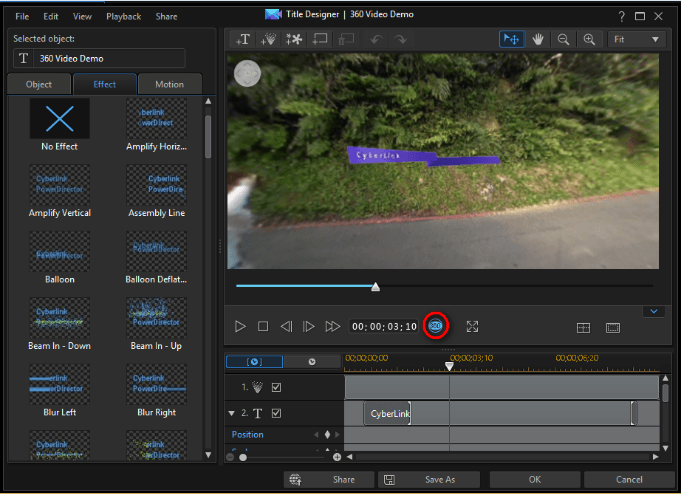
Task: Click the fast forward button
Action: pos(333,326)
